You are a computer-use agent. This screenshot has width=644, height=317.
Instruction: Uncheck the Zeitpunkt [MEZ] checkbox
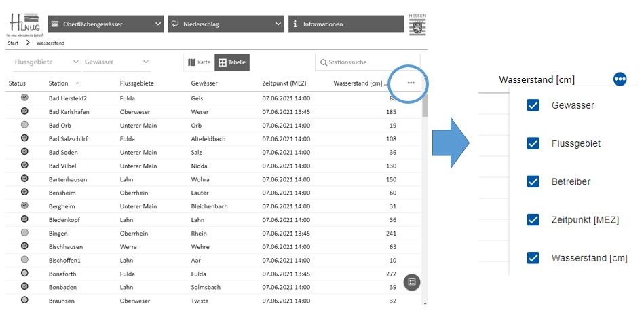(x=533, y=219)
